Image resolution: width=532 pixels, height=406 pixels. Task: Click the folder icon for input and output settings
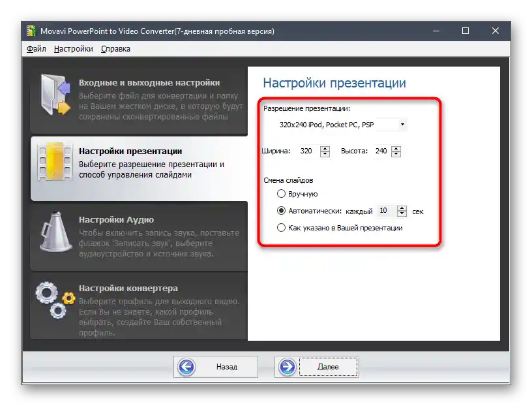coord(55,95)
